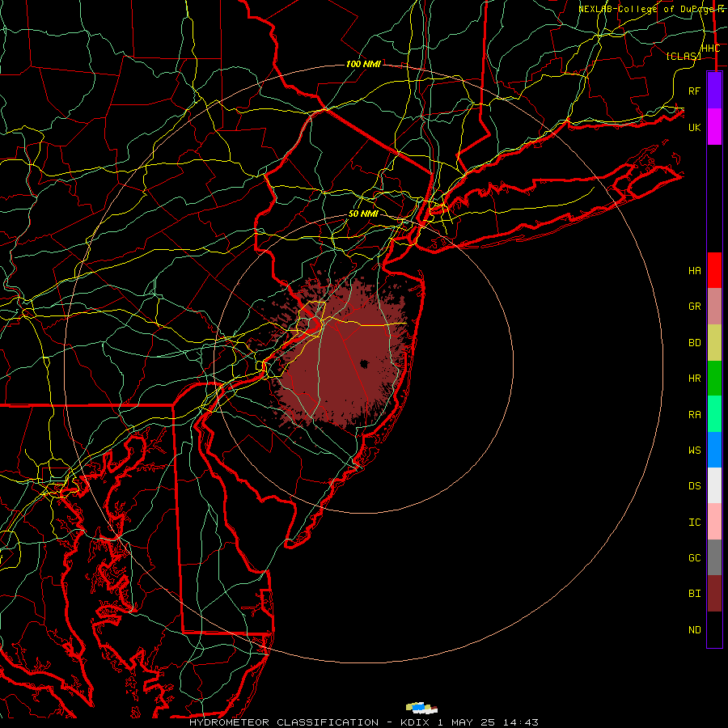728x728 pixels.
Task: Click the "[CLAS]" units label
Action: (684, 56)
